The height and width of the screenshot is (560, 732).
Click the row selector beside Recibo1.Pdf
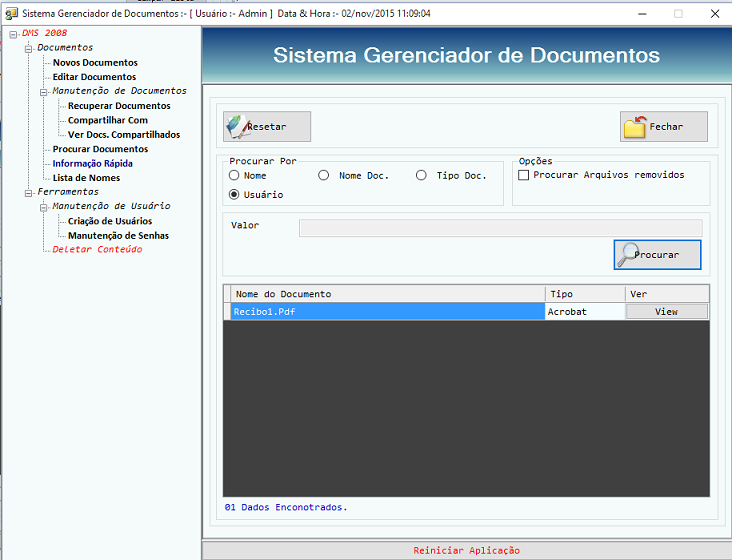pos(227,312)
